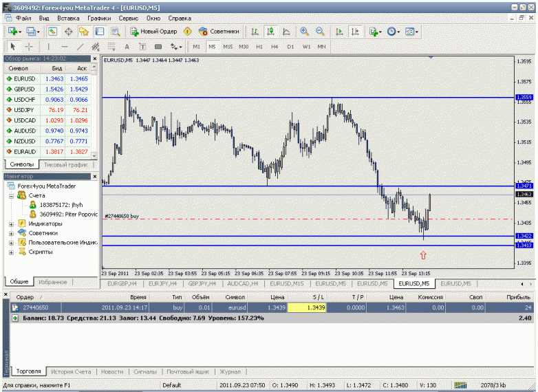Screen dimensions: 538x392
Task: Click the Советники toolbar button
Action: (x=219, y=32)
